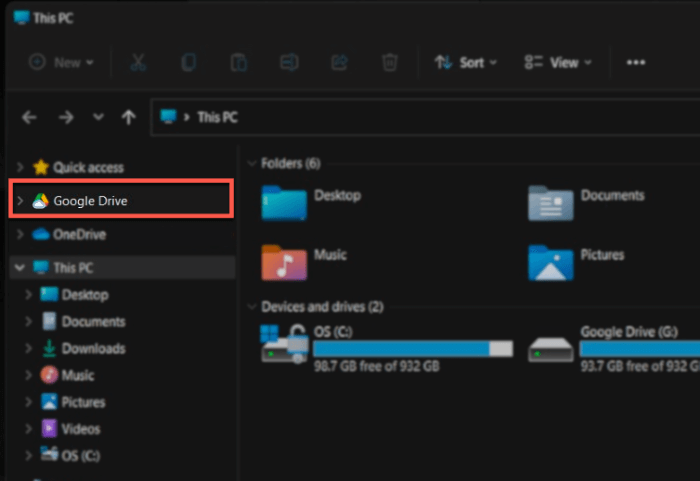Open the New dropdown button
Image resolution: width=700 pixels, height=481 pixels.
(61, 62)
